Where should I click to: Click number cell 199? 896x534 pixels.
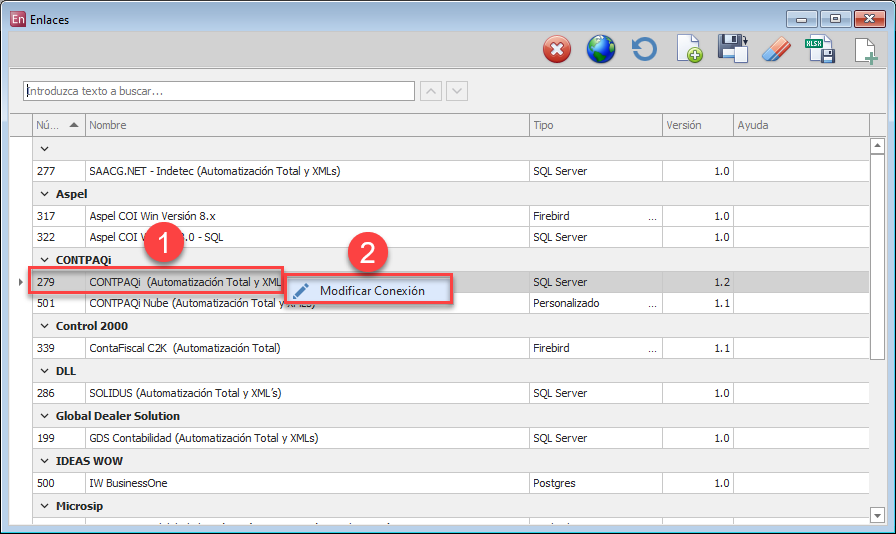point(59,438)
